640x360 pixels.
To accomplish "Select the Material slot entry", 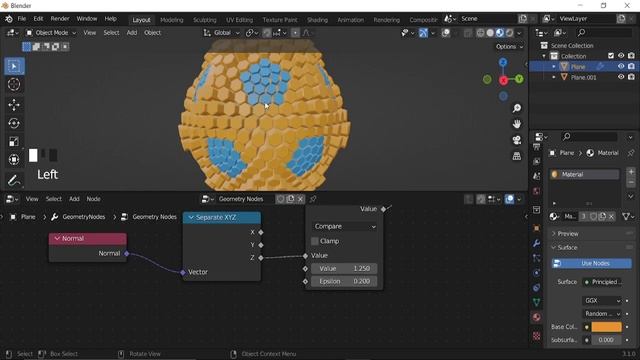I will tap(584, 174).
